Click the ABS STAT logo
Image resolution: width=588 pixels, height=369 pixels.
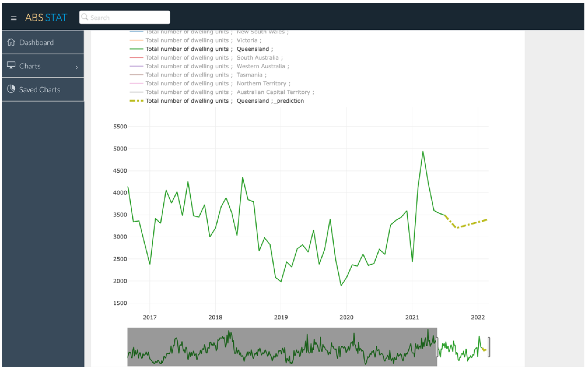(x=46, y=18)
